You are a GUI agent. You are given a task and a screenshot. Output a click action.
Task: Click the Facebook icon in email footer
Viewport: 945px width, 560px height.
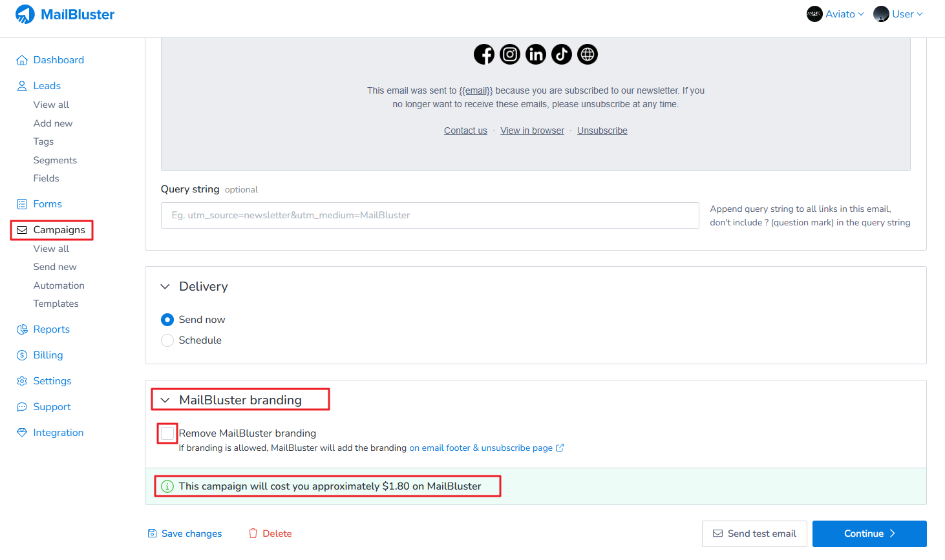(484, 54)
